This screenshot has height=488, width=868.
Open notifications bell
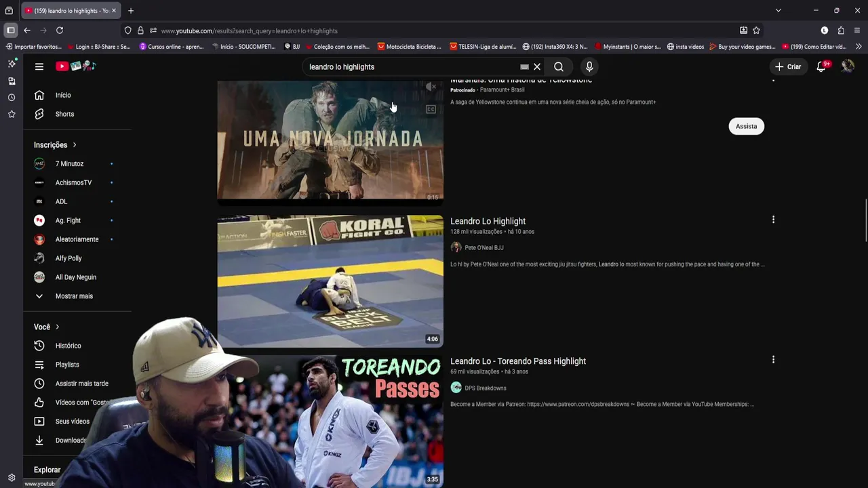coord(821,66)
